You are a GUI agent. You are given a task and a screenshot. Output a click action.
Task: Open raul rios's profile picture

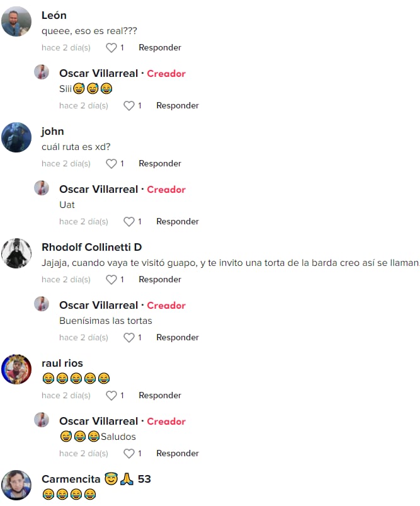coord(16,369)
